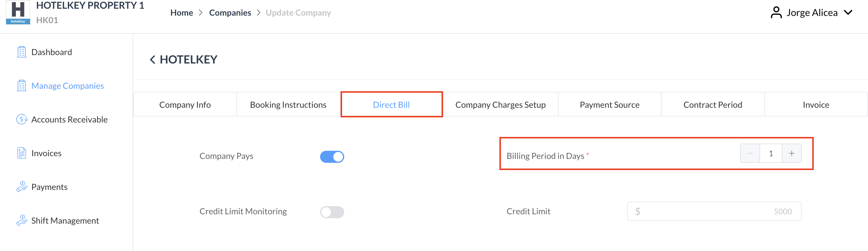Image resolution: width=868 pixels, height=251 pixels.
Task: Click the user profile icon
Action: tap(776, 13)
